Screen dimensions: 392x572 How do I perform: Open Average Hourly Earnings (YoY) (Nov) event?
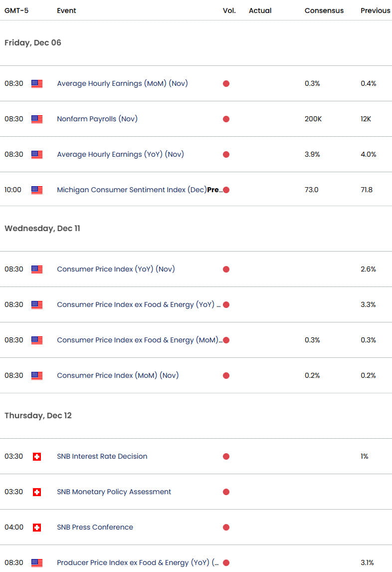[x=120, y=155]
